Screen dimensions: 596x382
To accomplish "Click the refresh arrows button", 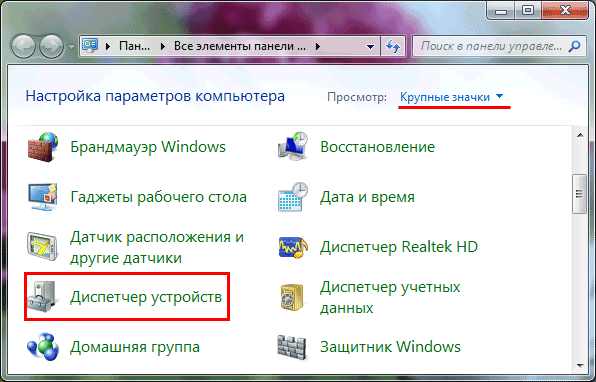I will tap(393, 46).
